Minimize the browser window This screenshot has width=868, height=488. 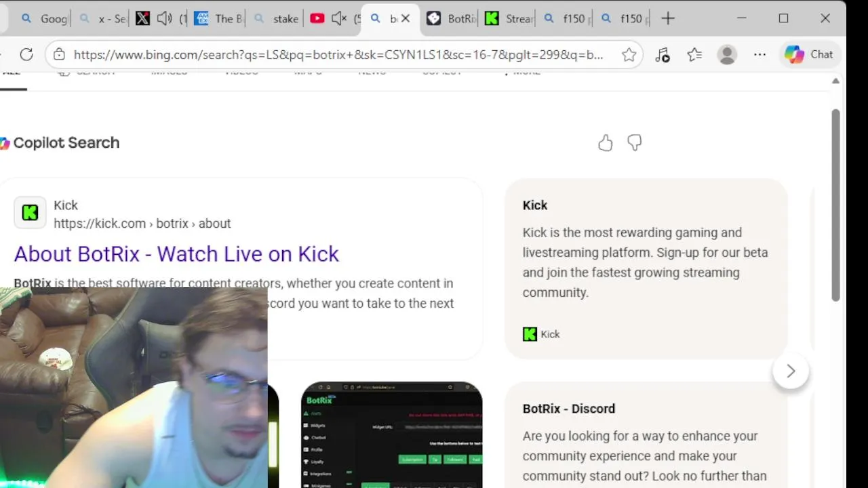coord(741,18)
